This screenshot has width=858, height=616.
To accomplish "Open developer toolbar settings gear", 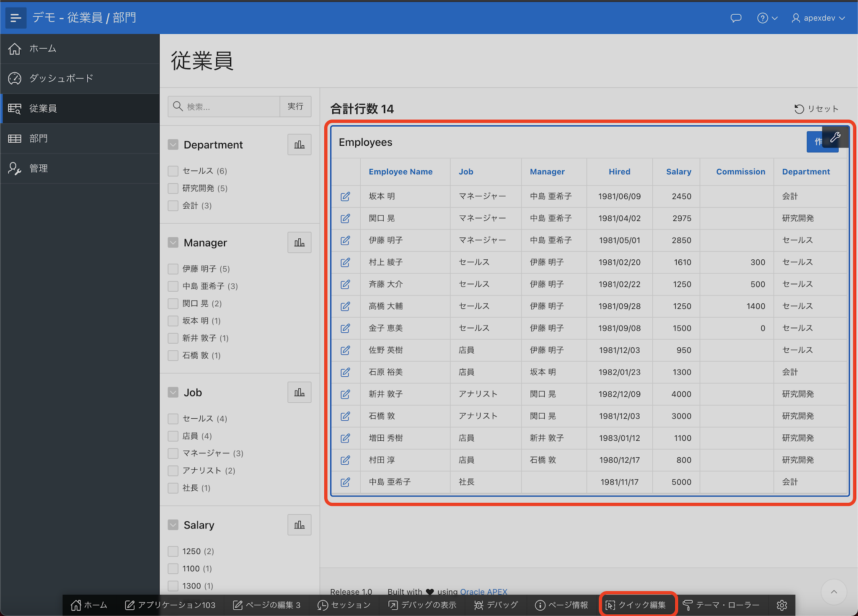I will coord(782,605).
